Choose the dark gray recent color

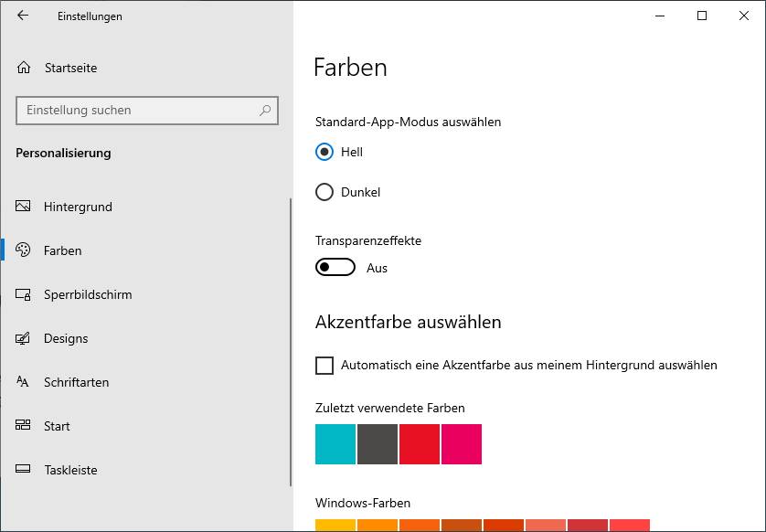click(x=378, y=444)
